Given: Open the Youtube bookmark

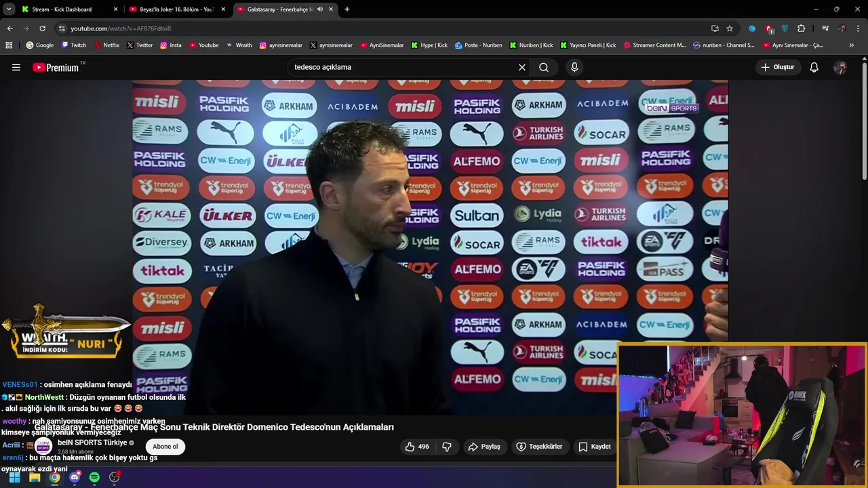Looking at the screenshot, I should click(203, 45).
